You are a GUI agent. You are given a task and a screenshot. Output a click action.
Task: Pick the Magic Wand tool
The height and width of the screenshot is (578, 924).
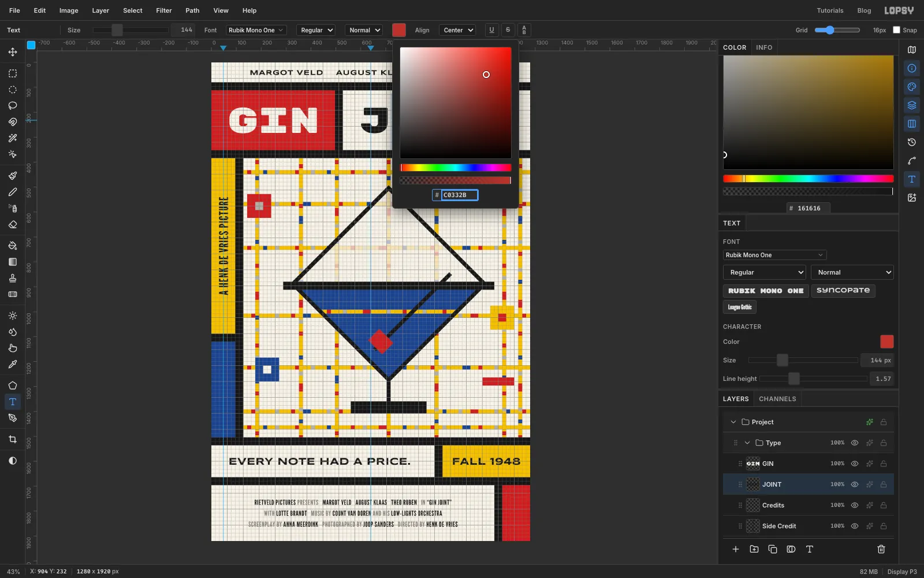13,138
